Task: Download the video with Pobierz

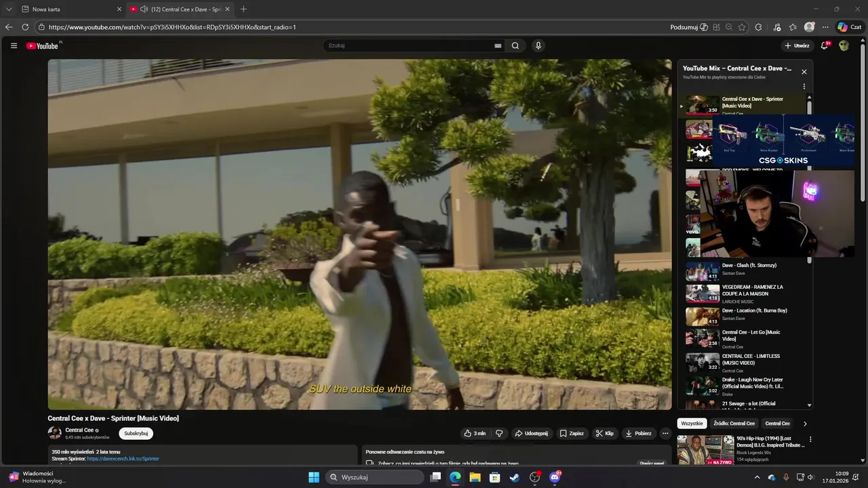Action: tap(638, 433)
